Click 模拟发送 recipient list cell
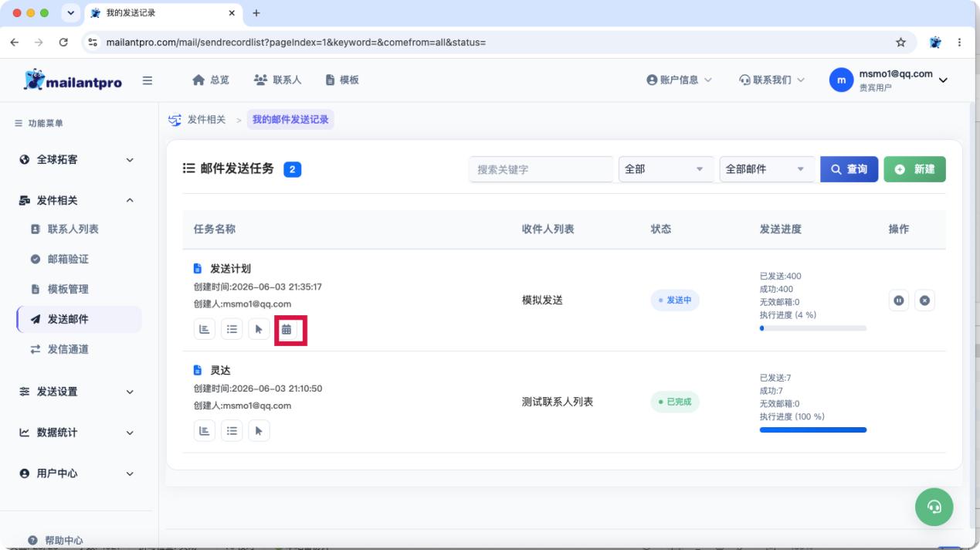The height and width of the screenshot is (550, 980). click(x=542, y=300)
